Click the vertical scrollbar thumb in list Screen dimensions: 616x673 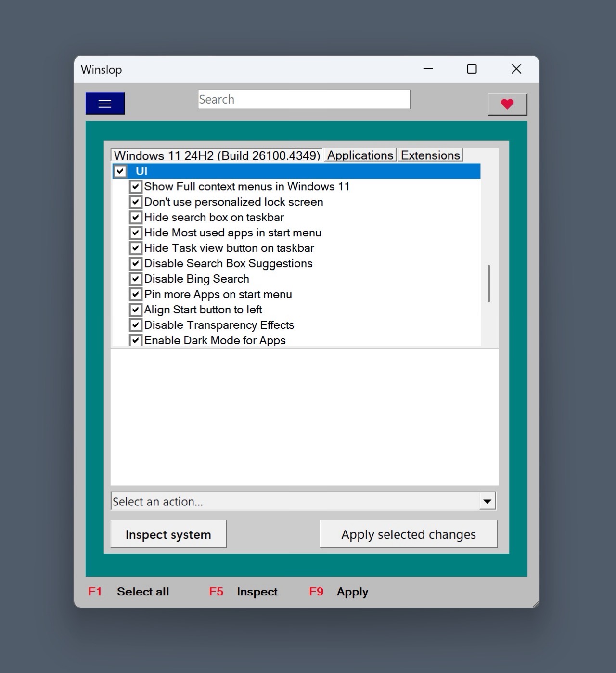(x=488, y=283)
